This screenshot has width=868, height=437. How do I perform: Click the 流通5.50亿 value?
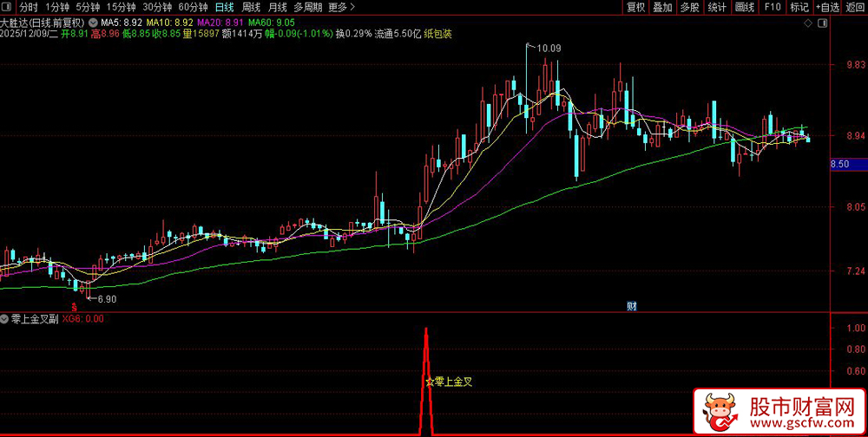point(398,34)
